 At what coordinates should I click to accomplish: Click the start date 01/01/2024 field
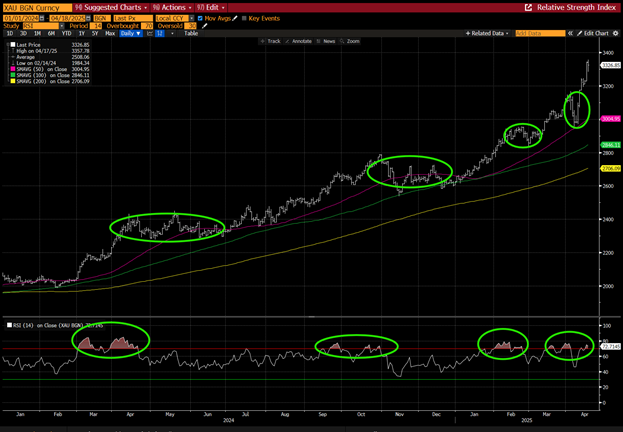pos(21,18)
